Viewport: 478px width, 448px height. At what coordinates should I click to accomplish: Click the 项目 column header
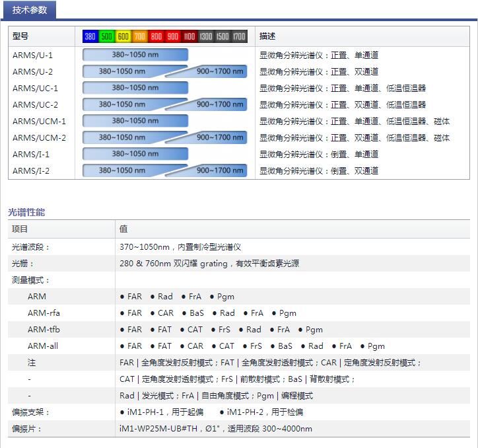pos(20,229)
